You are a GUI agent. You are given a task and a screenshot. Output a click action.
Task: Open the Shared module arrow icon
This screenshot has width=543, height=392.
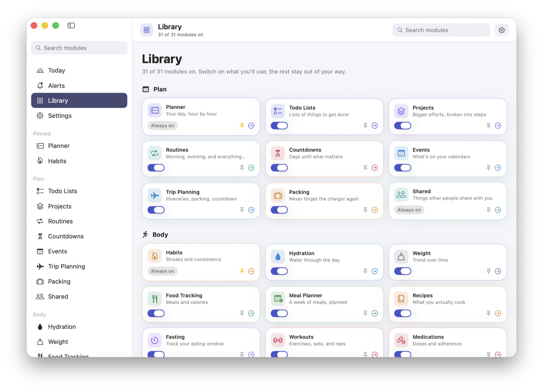[x=498, y=210]
